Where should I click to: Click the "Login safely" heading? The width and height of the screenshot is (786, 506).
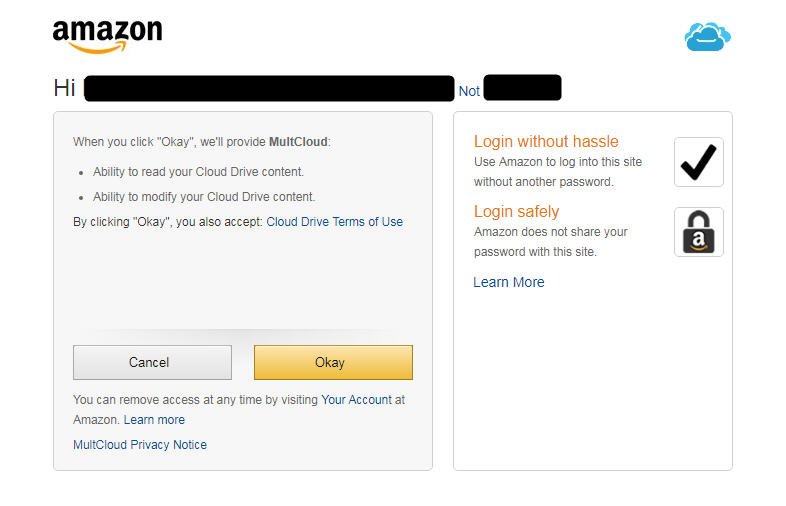pos(516,212)
